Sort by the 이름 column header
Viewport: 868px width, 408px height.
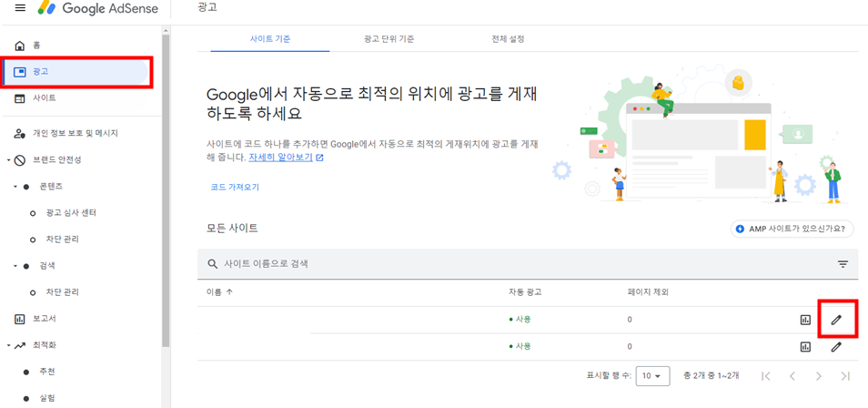[219, 292]
